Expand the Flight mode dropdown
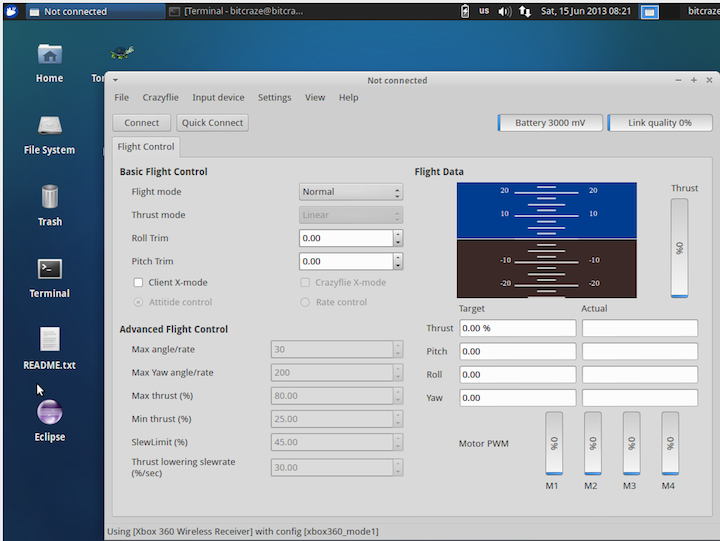Viewport: 720px width, 541px height. pyautogui.click(x=350, y=192)
